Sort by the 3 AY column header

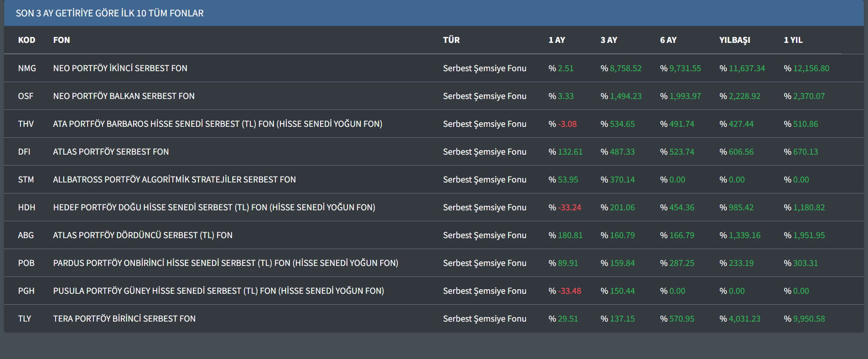(609, 40)
